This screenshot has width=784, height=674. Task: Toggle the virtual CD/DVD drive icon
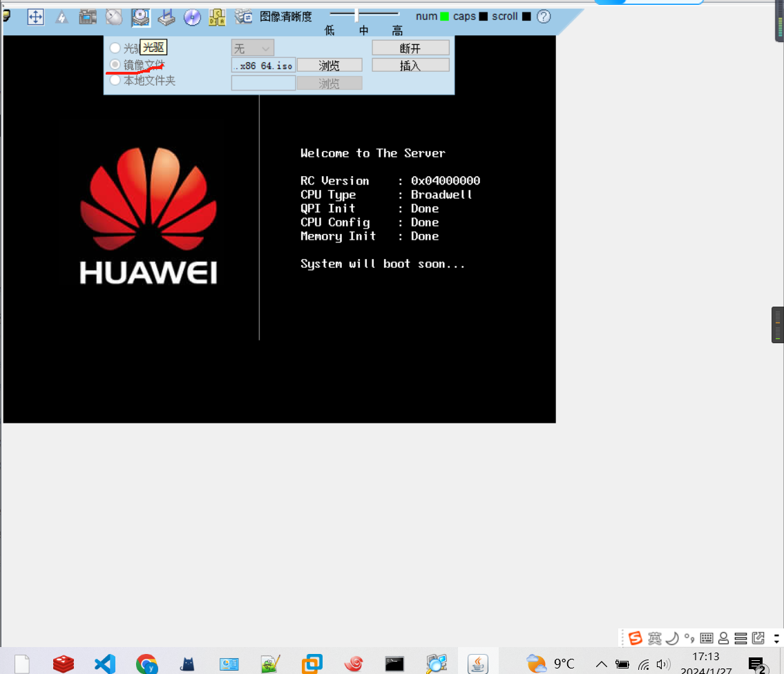pyautogui.click(x=140, y=17)
